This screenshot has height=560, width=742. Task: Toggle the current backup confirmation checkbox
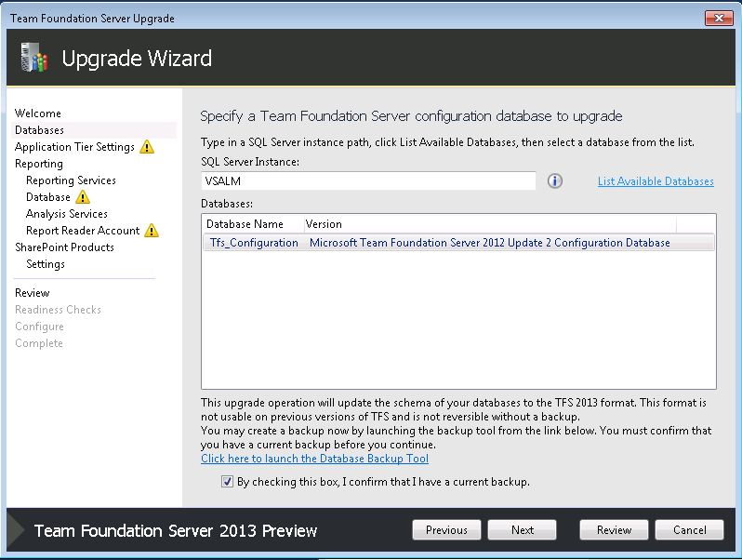pyautogui.click(x=227, y=482)
